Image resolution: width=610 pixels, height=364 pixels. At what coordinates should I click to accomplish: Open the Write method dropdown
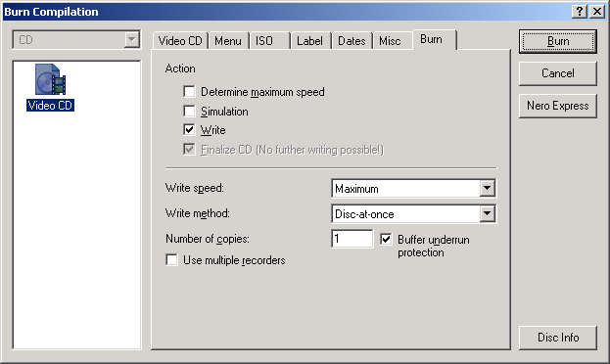pos(487,214)
